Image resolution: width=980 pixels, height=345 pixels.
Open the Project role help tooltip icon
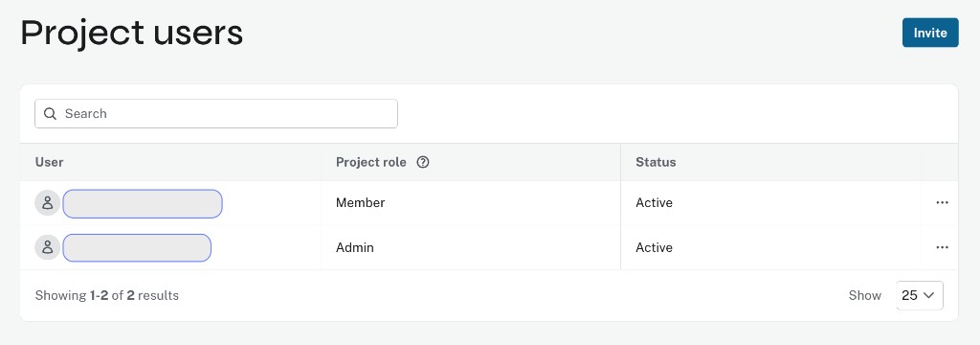[423, 162]
